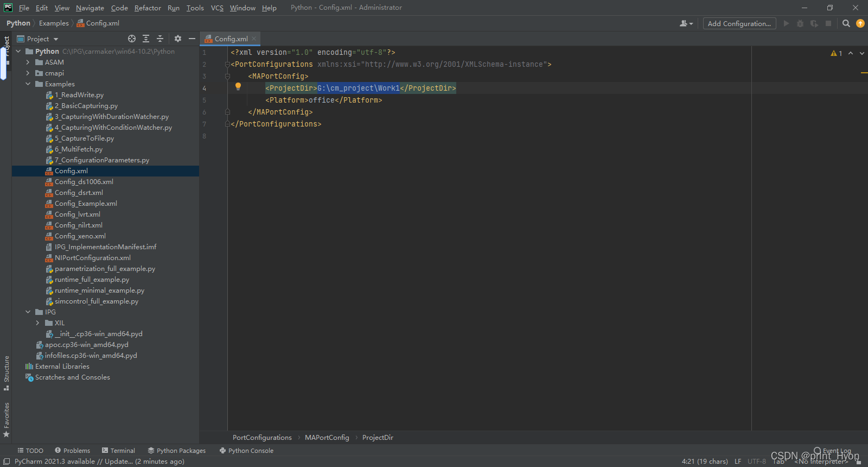Open the Terminal tool window

[x=118, y=451]
